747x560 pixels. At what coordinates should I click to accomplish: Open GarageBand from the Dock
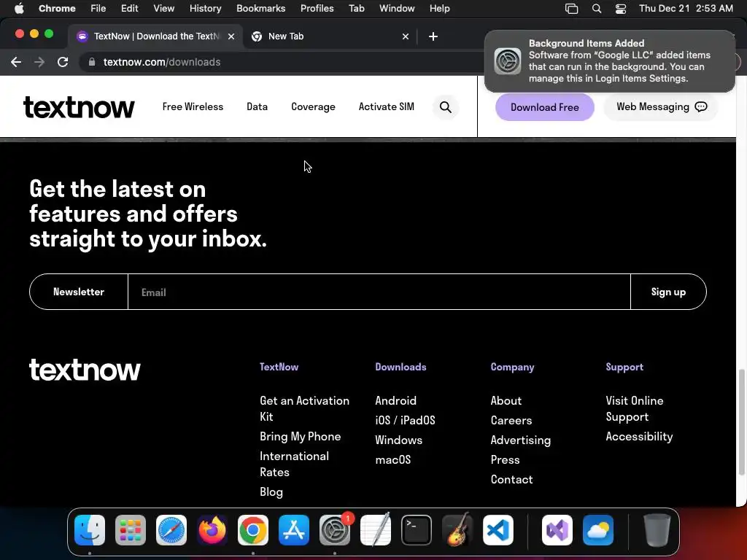[457, 530]
